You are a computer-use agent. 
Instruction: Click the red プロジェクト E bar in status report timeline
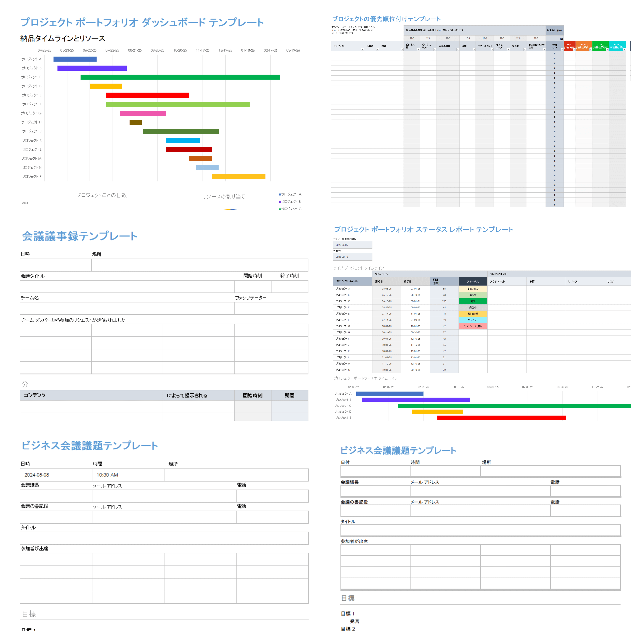501,418
